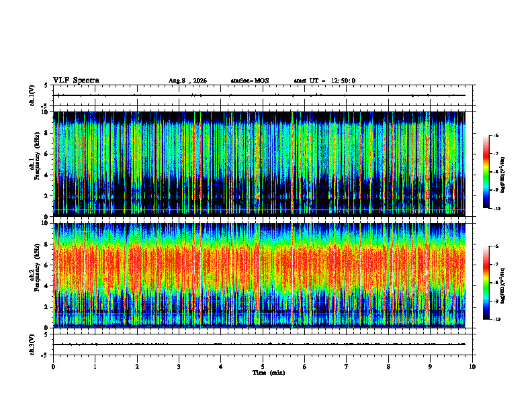532x411 pixels.
Task: Select the "start UT = 12:50: 0" text
Action: 324,81
